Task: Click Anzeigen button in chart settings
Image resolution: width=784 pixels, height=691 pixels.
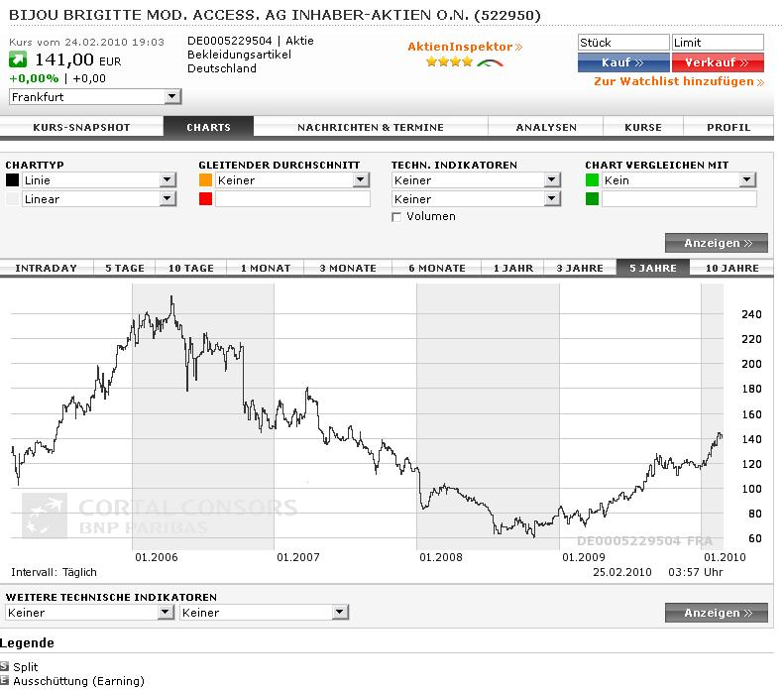Action: click(717, 243)
